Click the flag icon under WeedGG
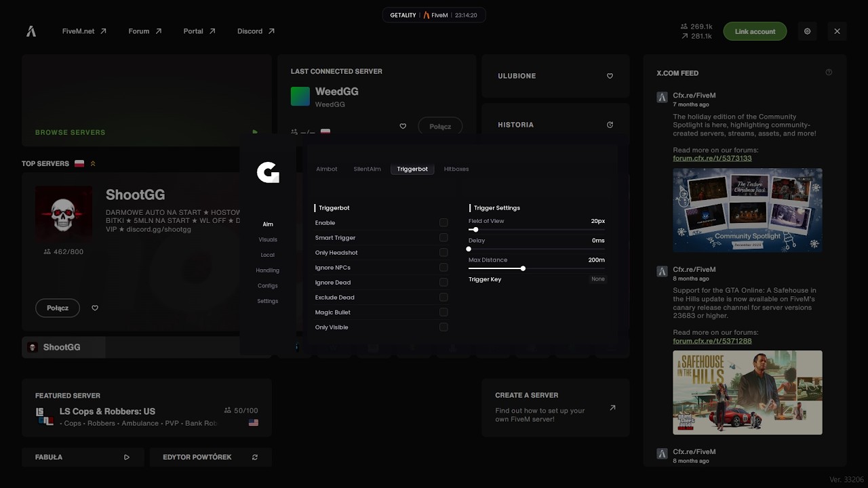Screen dimensions: 868x488 coord(325,132)
